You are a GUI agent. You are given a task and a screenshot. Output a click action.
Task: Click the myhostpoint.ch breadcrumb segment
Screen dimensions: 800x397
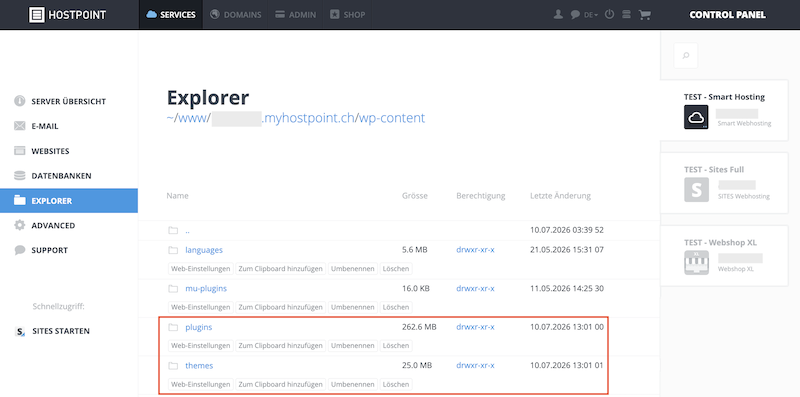click(308, 118)
